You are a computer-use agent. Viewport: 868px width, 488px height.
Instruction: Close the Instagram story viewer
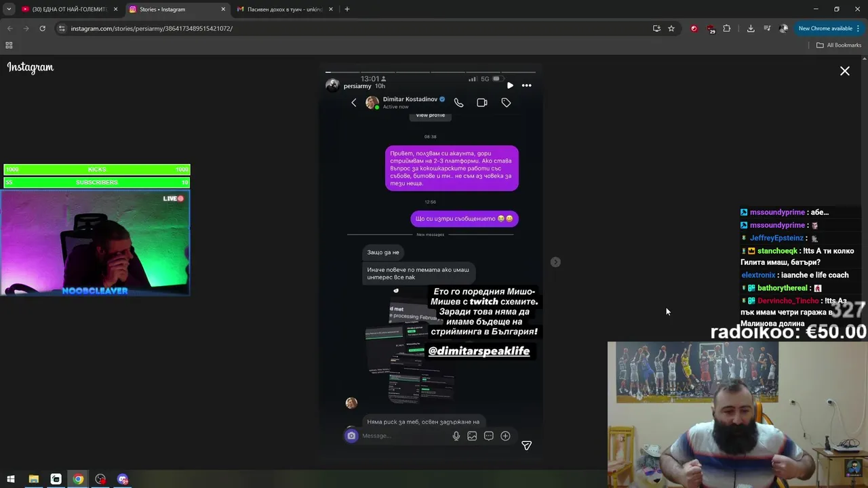pyautogui.click(x=845, y=71)
